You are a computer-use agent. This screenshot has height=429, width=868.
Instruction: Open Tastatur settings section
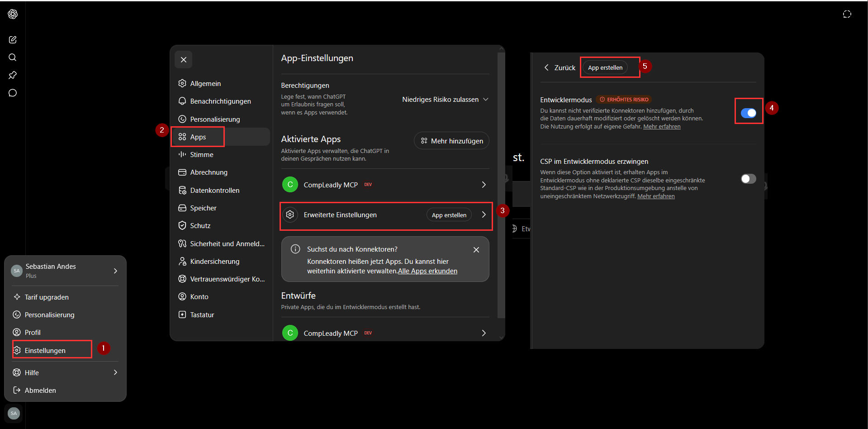click(221, 315)
